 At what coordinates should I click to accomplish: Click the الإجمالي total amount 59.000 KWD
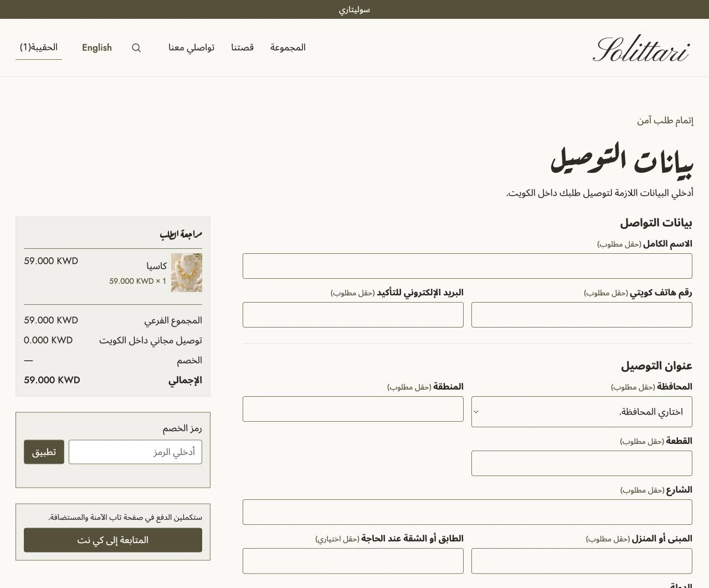(52, 380)
